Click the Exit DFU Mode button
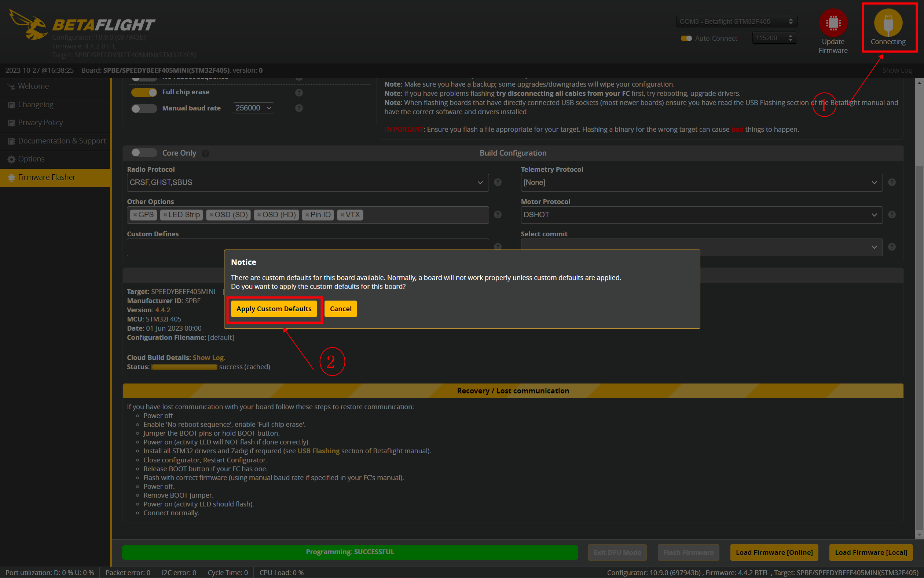Image resolution: width=924 pixels, height=578 pixels. pos(617,552)
